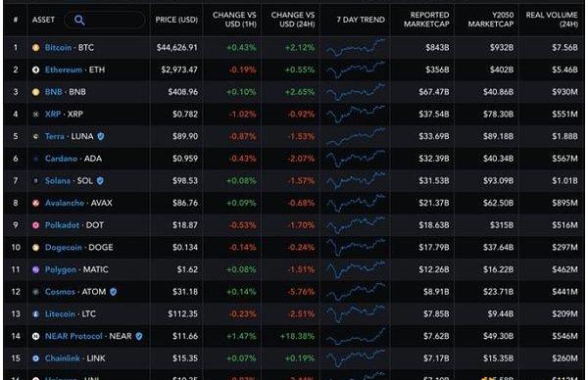Image resolution: width=588 pixels, height=380 pixels.
Task: Open the Cardano asset link
Action: click(61, 159)
